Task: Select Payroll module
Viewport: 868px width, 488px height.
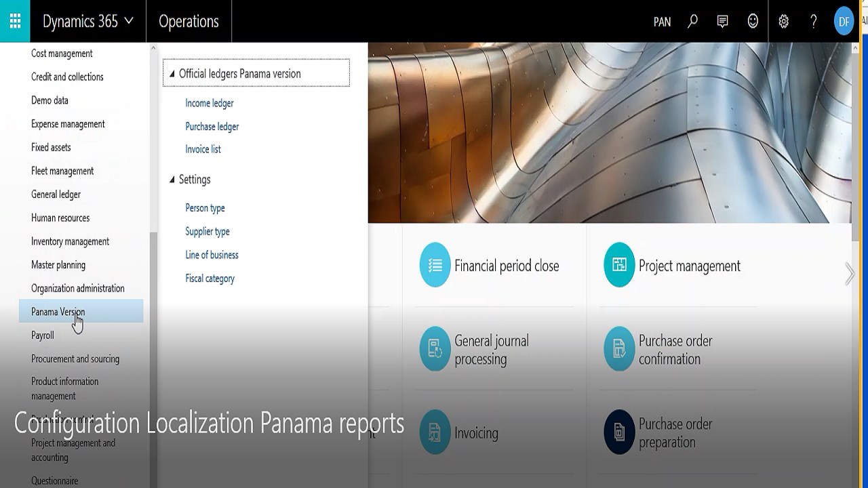Action: point(42,335)
